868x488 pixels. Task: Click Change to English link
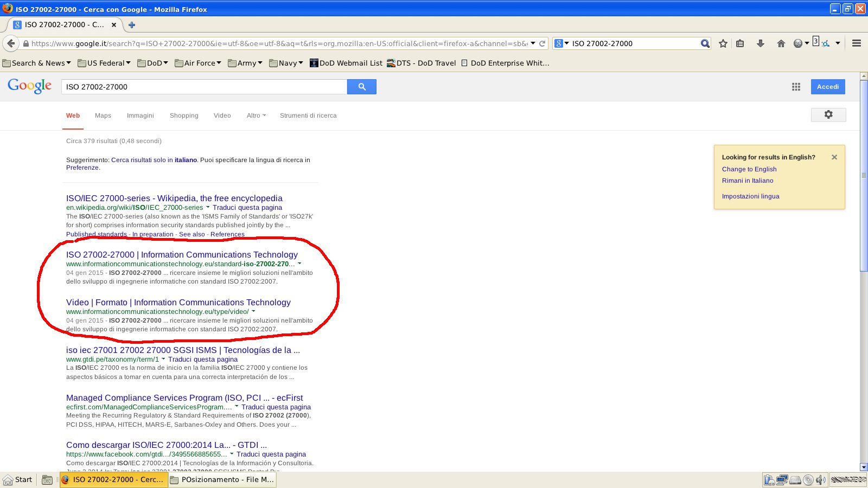point(749,169)
